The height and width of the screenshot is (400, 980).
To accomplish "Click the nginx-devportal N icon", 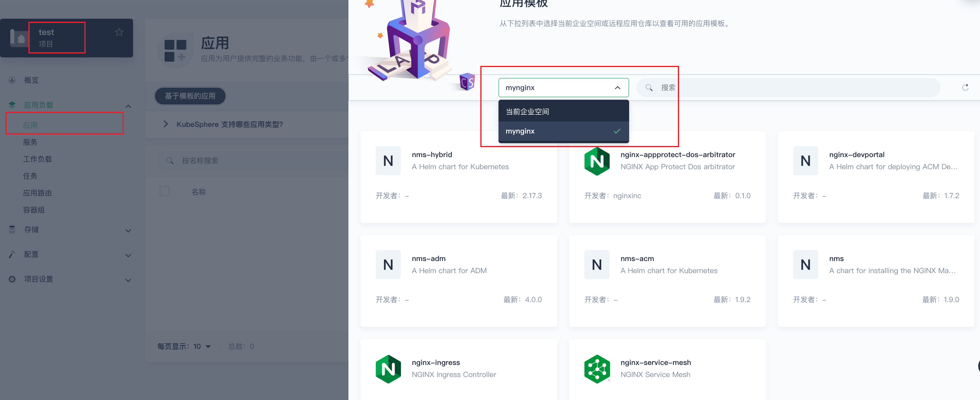I will (x=805, y=161).
